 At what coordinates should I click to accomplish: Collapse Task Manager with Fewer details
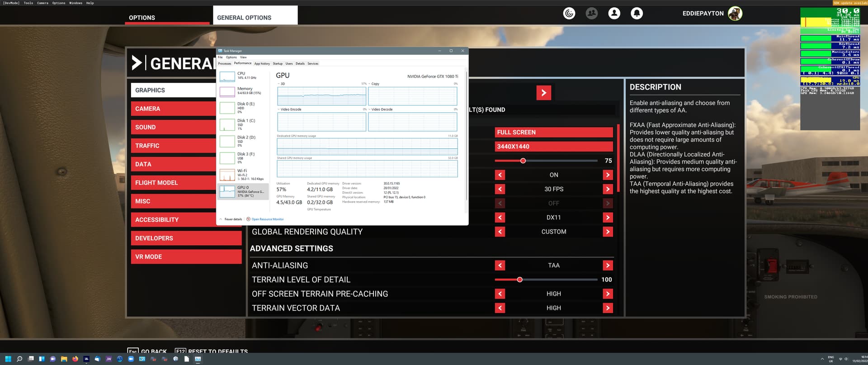click(x=231, y=219)
